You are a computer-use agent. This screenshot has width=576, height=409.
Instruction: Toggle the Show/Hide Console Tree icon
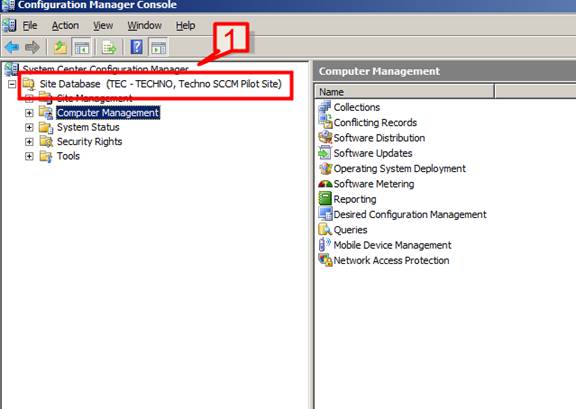(82, 47)
